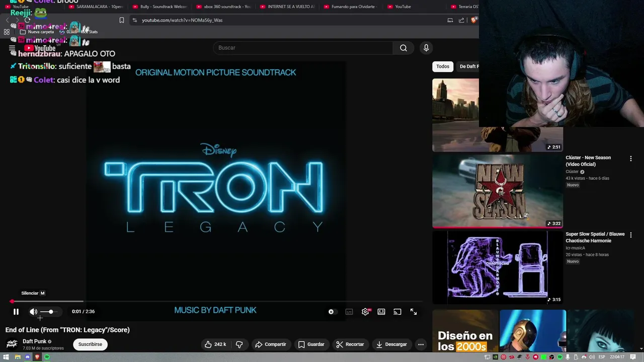Image resolution: width=644 pixels, height=362 pixels.
Task: Click the Descargar button
Action: tap(391, 344)
